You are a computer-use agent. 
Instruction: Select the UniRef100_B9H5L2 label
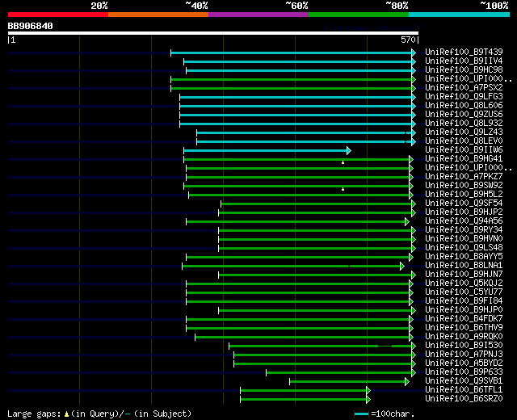pos(464,195)
